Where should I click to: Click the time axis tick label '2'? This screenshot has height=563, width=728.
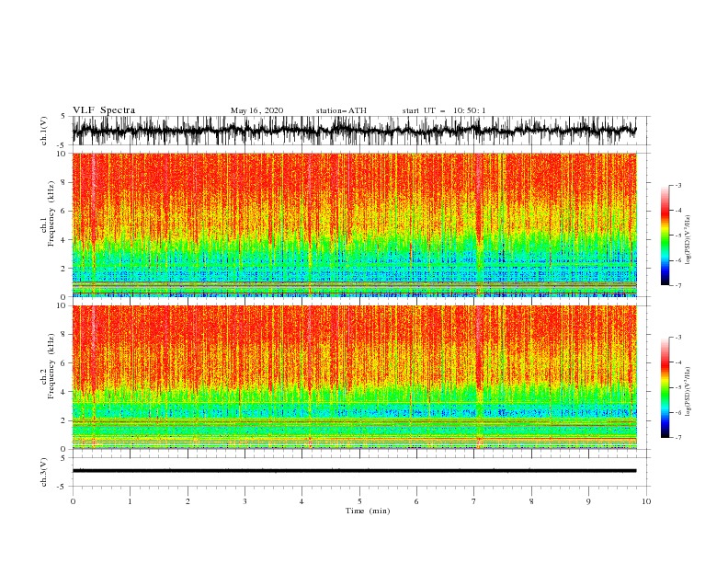click(188, 501)
